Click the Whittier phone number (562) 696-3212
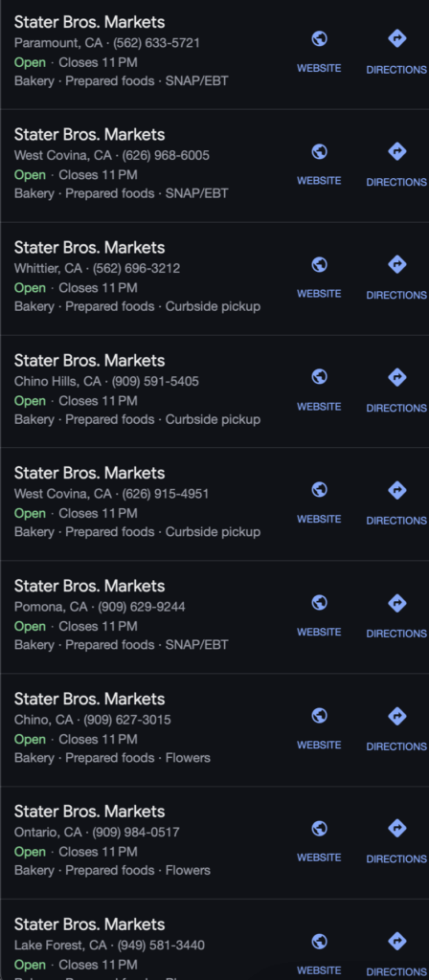 point(136,269)
